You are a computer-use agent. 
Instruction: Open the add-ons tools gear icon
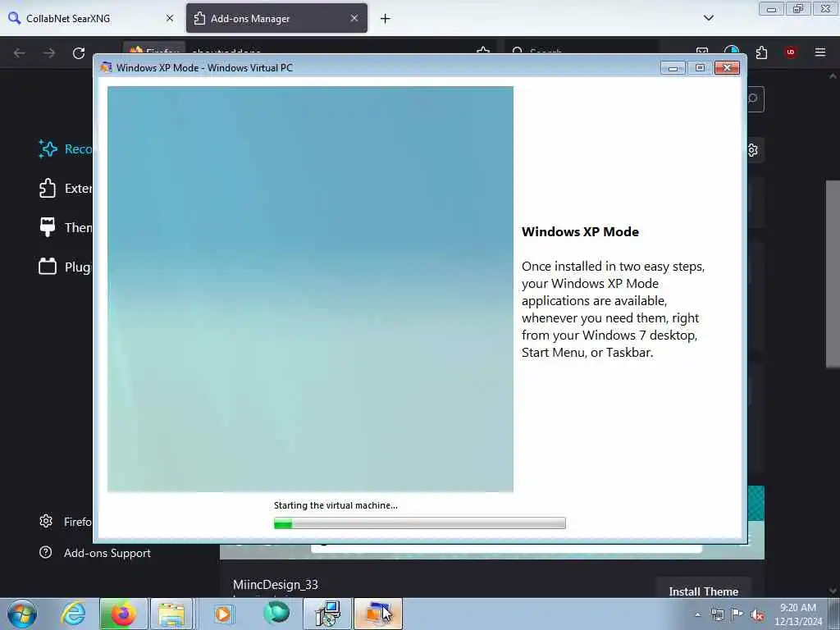[753, 150]
